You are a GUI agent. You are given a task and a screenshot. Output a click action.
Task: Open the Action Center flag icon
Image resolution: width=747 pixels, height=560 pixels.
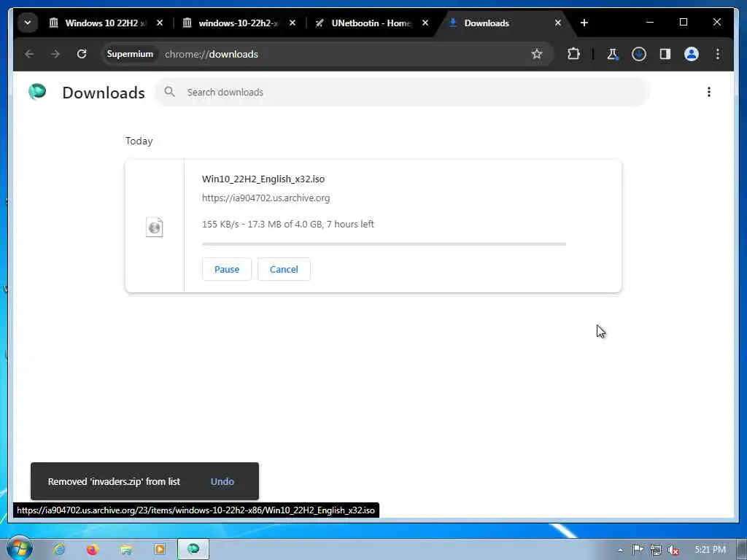point(638,550)
